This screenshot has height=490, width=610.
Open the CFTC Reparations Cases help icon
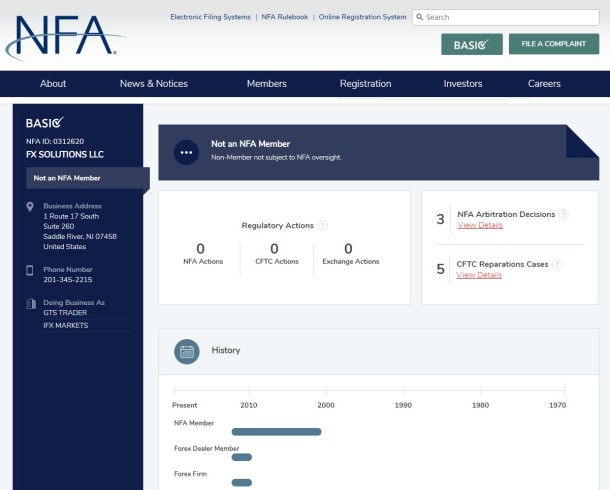[557, 264]
